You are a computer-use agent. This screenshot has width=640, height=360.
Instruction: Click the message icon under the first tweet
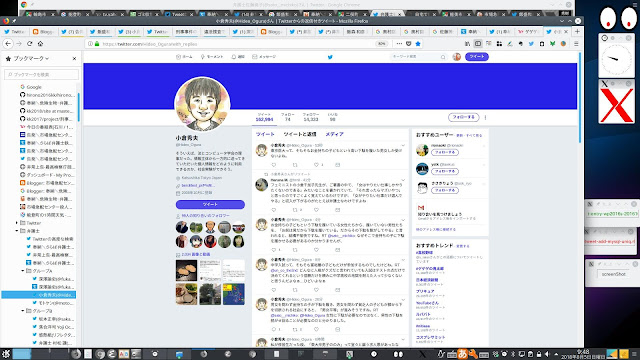point(338,165)
